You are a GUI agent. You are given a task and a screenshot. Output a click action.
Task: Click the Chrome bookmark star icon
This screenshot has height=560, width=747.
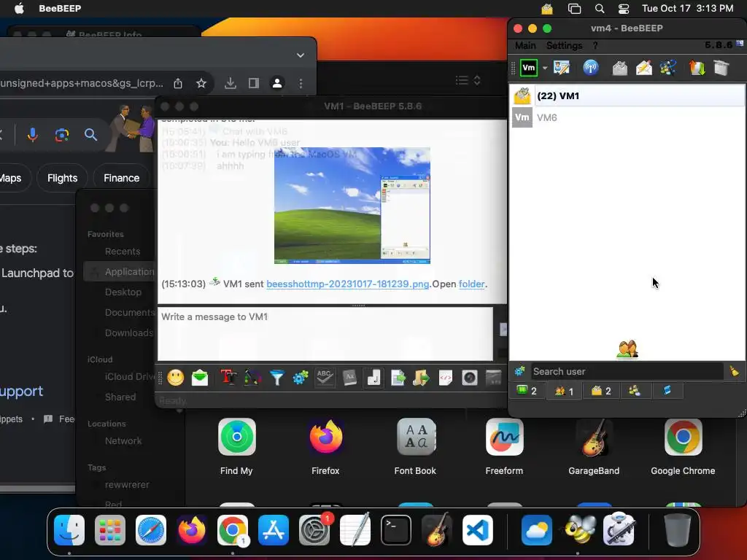tap(201, 83)
